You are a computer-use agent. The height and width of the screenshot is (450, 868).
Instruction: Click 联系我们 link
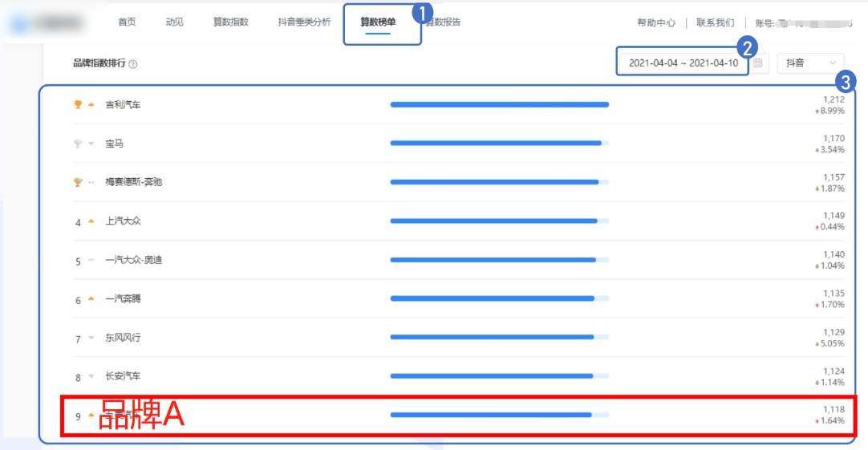coord(716,22)
